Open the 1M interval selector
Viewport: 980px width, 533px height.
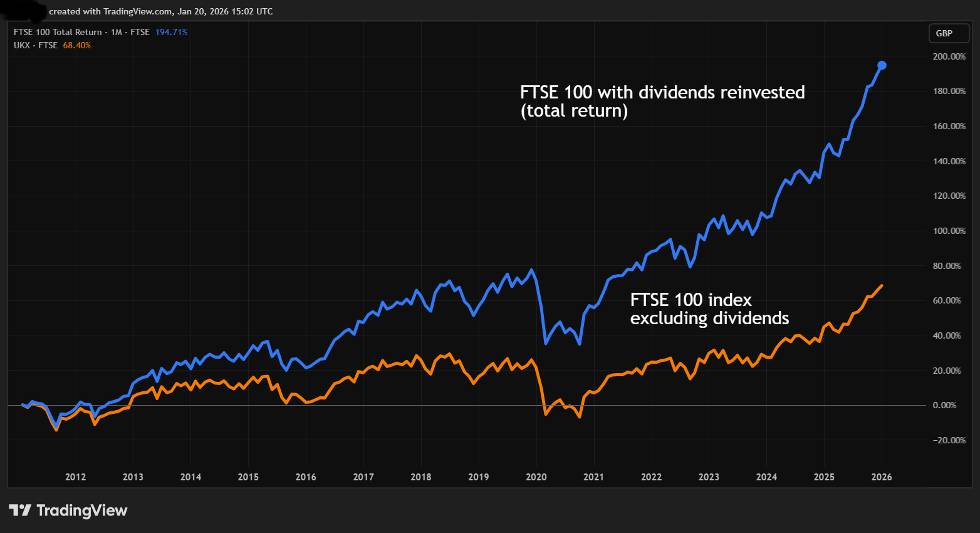point(115,31)
